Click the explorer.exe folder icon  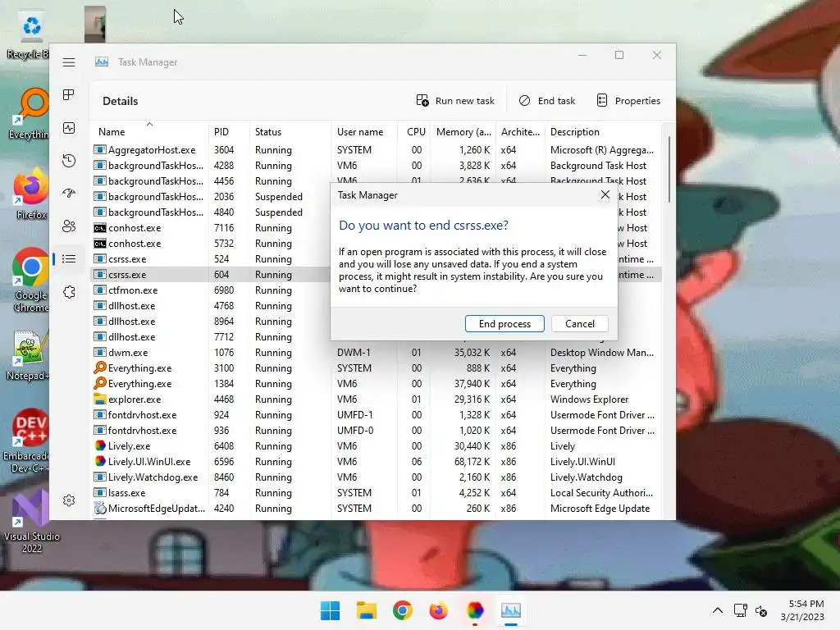pyautogui.click(x=99, y=399)
